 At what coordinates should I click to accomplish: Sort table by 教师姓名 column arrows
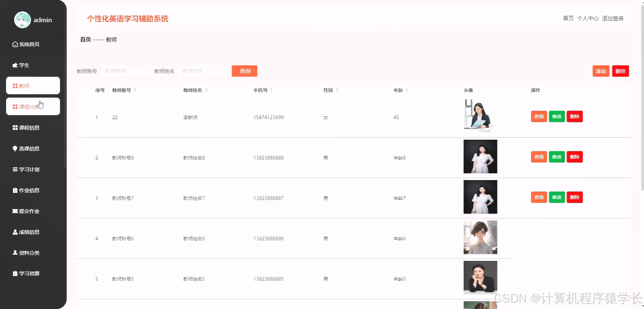(206, 90)
